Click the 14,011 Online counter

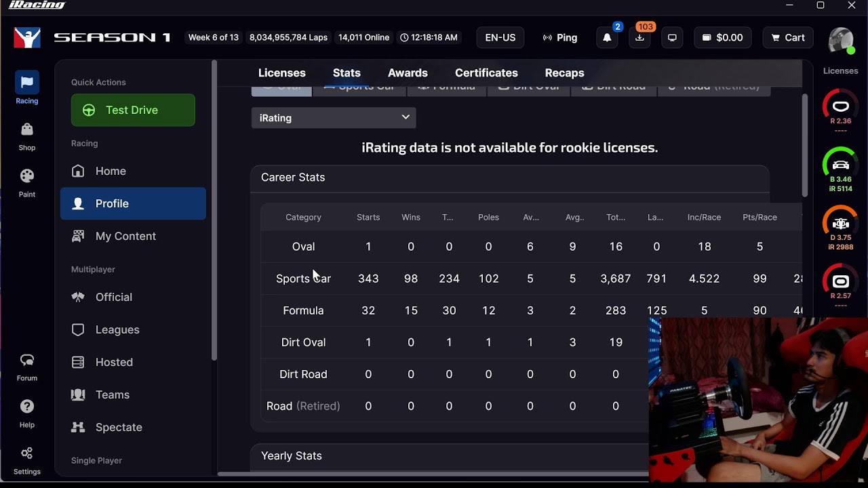pyautogui.click(x=363, y=38)
